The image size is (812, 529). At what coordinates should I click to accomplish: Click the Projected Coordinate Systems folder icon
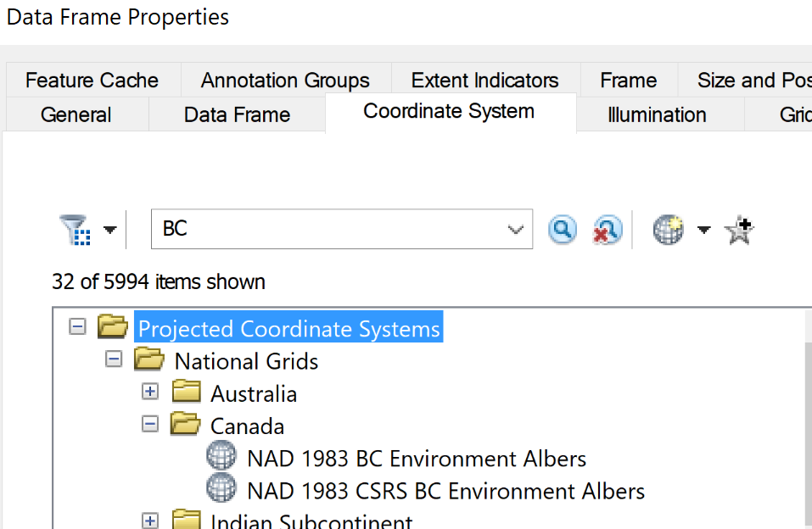click(x=112, y=327)
